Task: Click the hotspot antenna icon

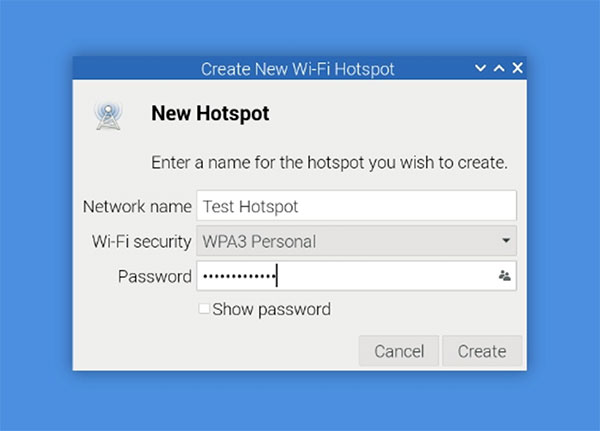Action: pos(108,116)
